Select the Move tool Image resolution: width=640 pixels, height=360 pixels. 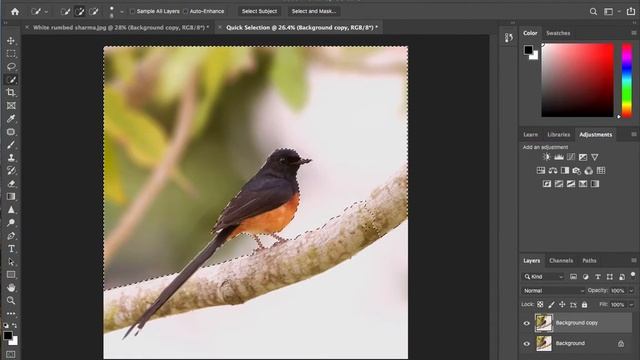(x=11, y=40)
